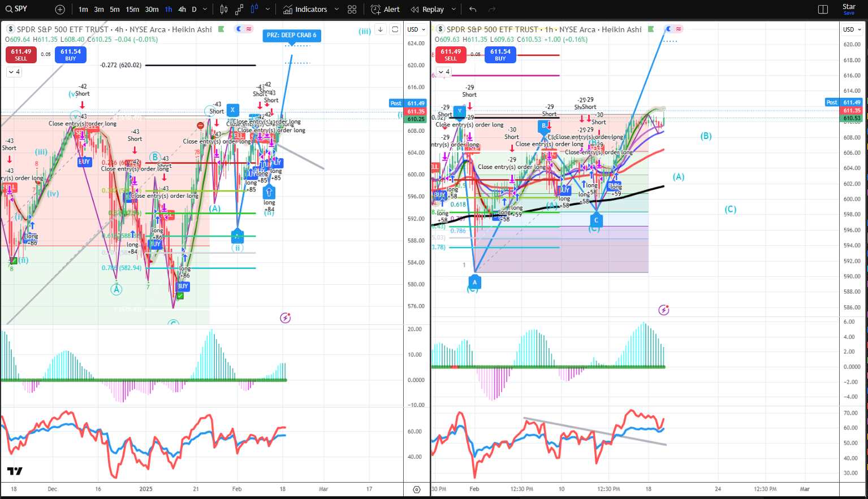Switch to the 4h timeframe
Image resolution: width=868 pixels, height=499 pixels.
coord(182,10)
